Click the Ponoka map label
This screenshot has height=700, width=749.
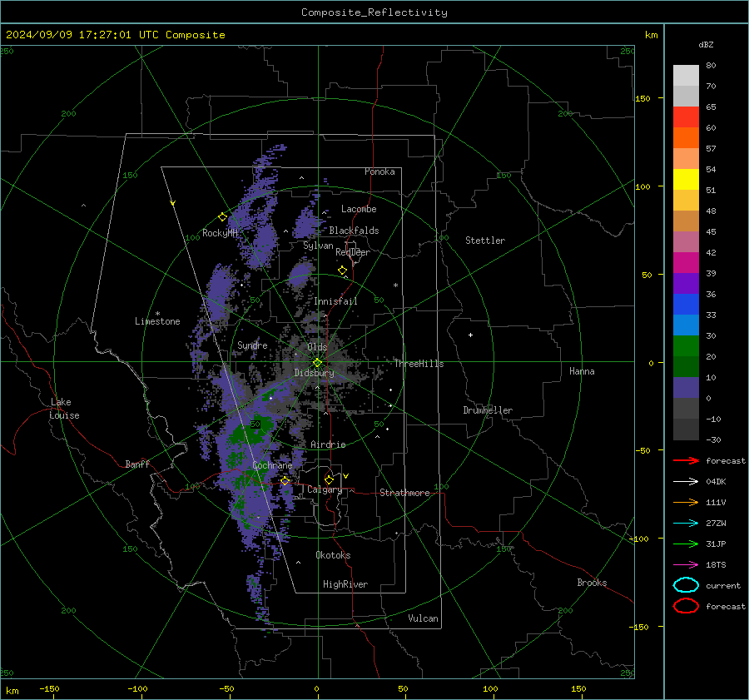[379, 171]
